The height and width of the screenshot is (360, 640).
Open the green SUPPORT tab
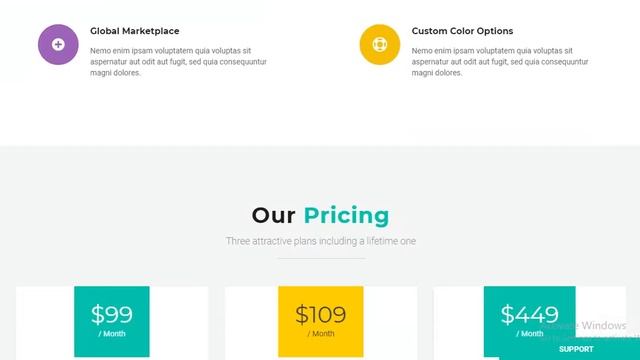coord(576,349)
